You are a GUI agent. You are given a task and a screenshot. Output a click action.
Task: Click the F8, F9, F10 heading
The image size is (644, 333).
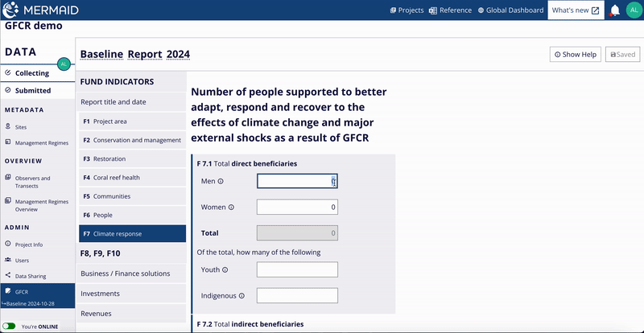(x=100, y=253)
